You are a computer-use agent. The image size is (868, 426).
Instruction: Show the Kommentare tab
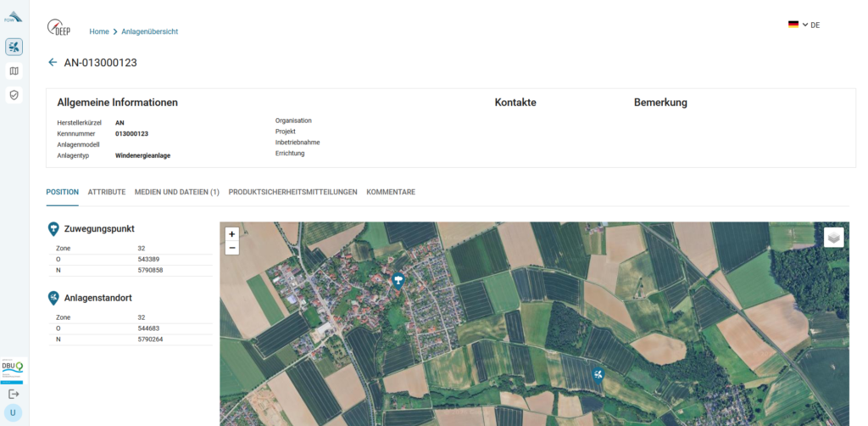point(391,193)
